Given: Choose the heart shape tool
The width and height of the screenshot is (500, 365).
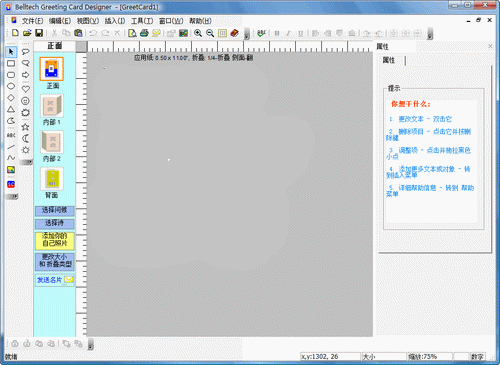Looking at the screenshot, I should point(26,89).
